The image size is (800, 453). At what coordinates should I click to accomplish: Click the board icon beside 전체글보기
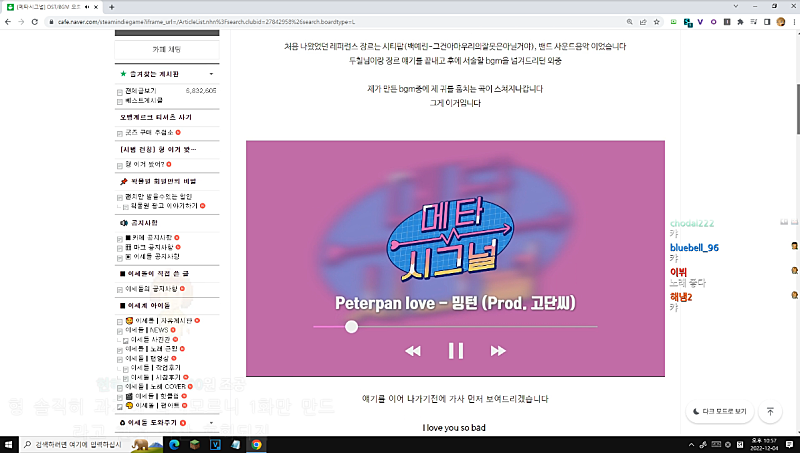pos(120,92)
